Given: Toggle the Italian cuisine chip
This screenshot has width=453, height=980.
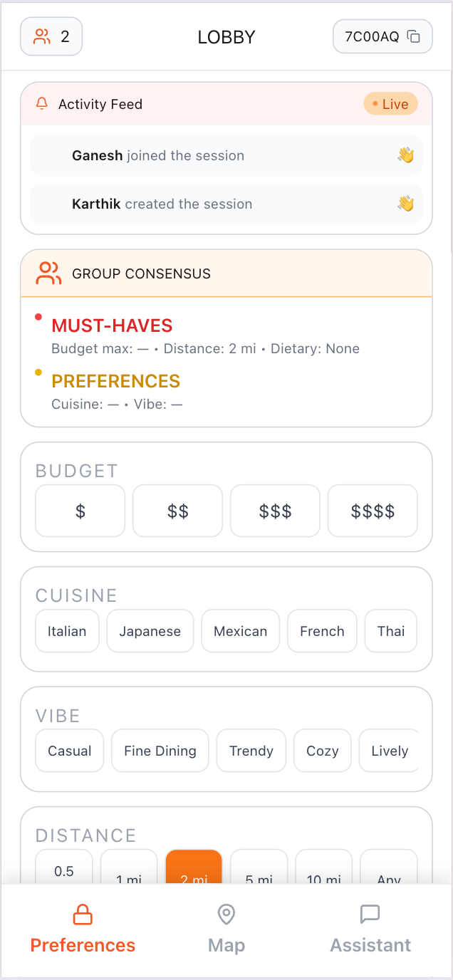Looking at the screenshot, I should (67, 631).
